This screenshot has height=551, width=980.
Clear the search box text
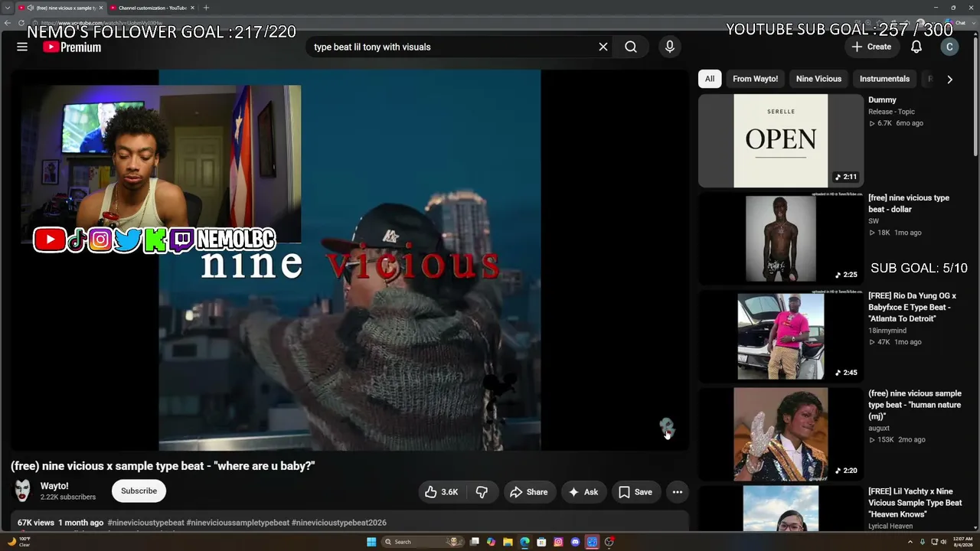coord(603,47)
